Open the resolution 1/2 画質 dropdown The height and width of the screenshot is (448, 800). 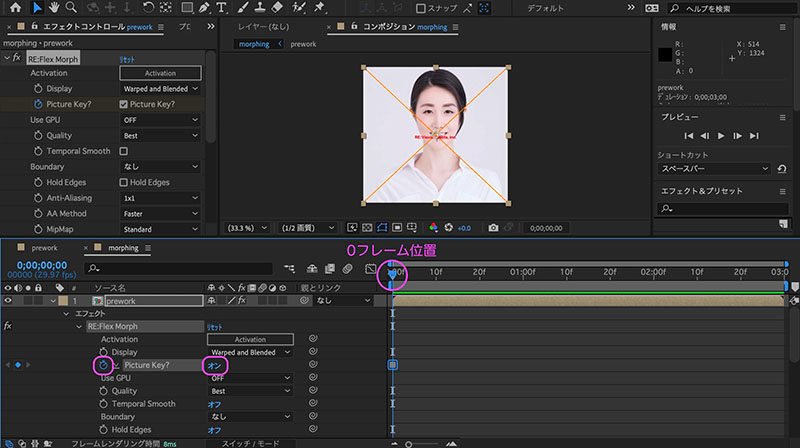pyautogui.click(x=308, y=228)
